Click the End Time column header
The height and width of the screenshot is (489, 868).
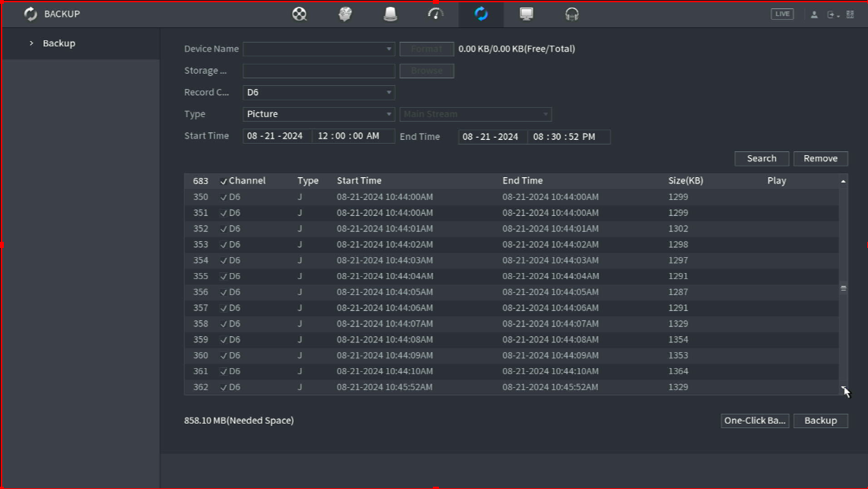tap(523, 181)
